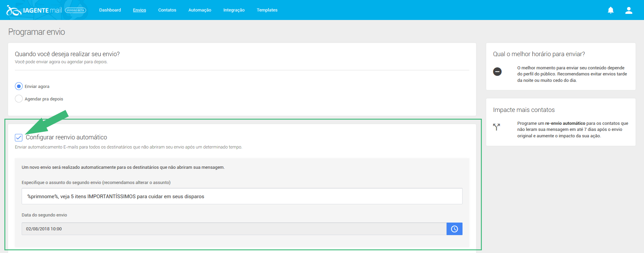Screen dimensions: 644x253
Task: Go to the Dashboard menu
Action: pyautogui.click(x=110, y=10)
